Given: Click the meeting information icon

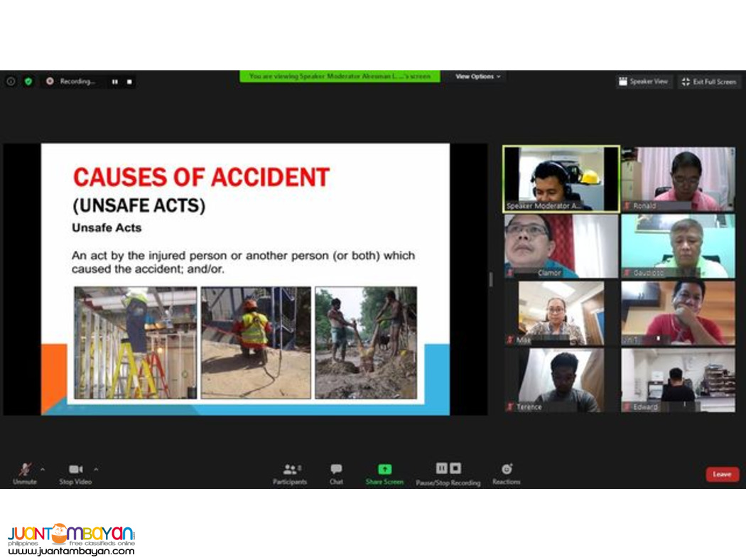Looking at the screenshot, I should pyautogui.click(x=11, y=81).
